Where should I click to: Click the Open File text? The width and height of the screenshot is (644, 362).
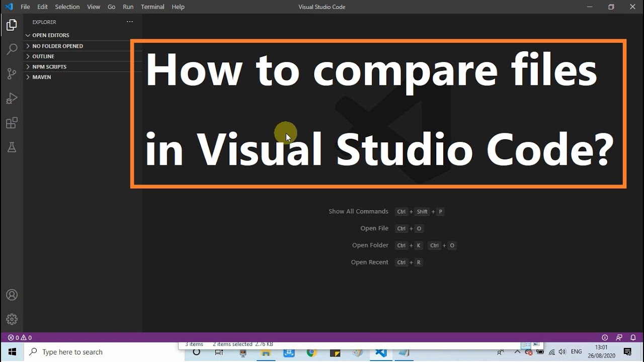(x=374, y=228)
